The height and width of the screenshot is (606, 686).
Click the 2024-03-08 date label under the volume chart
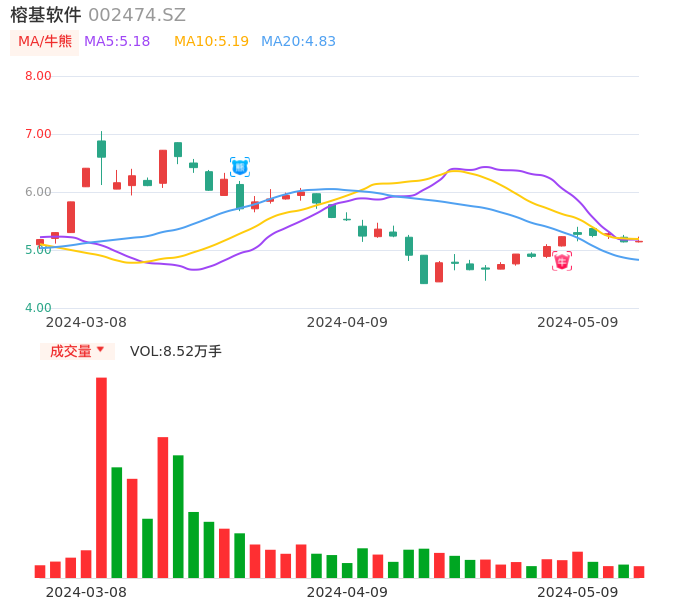(86, 592)
